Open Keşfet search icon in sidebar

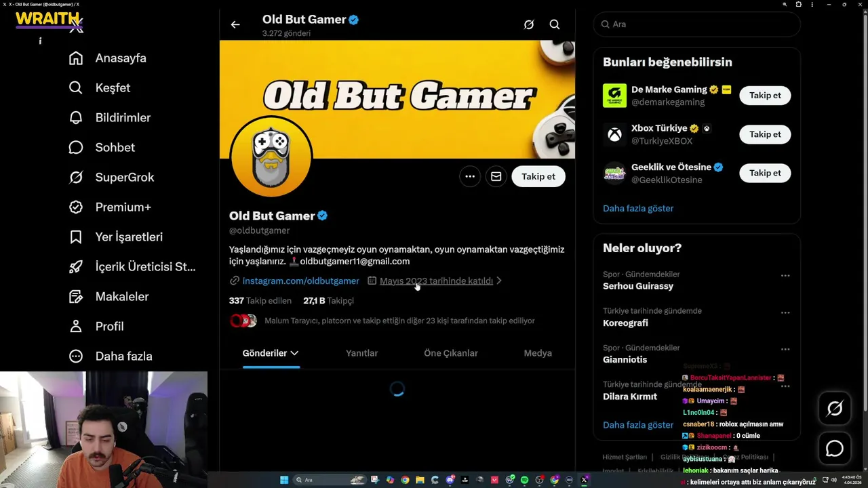click(x=76, y=88)
